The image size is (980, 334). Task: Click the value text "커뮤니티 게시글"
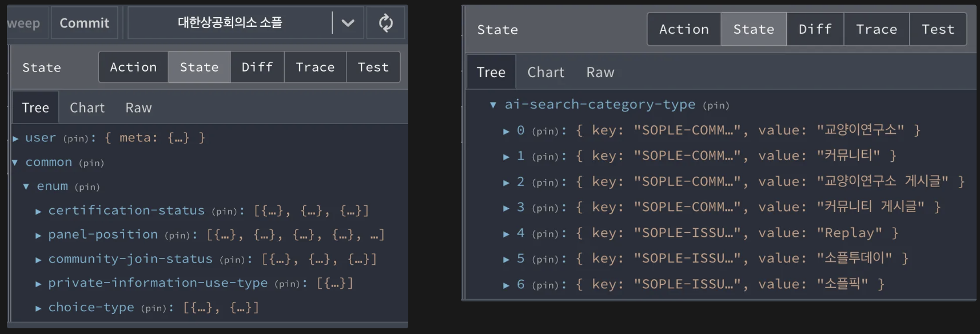(x=870, y=206)
